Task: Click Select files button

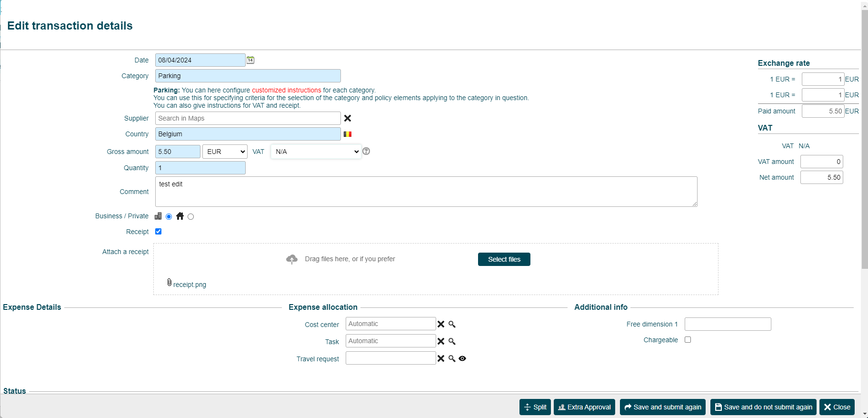Action: point(504,259)
